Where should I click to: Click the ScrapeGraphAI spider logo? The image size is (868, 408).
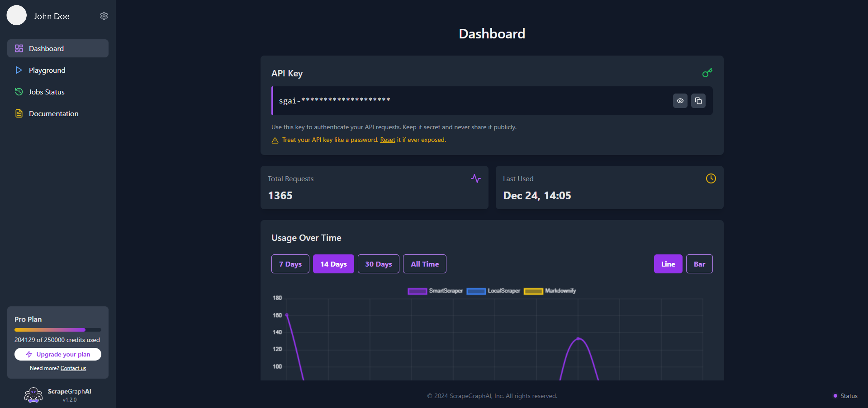click(33, 395)
